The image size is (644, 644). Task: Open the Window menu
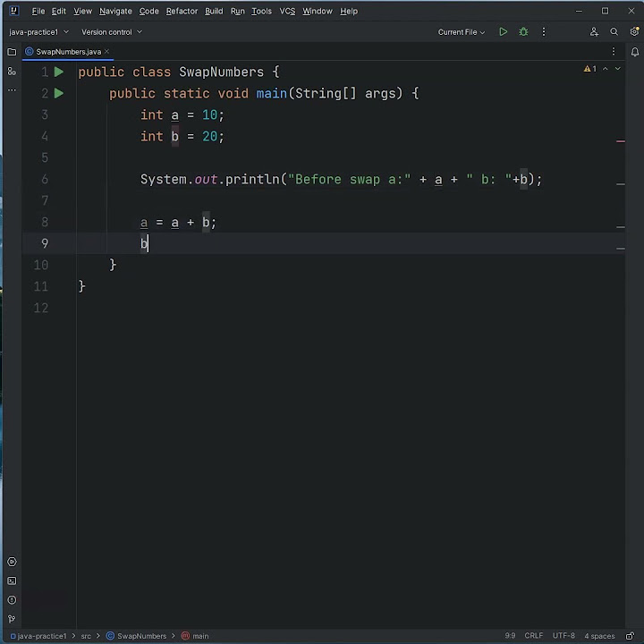tap(317, 11)
